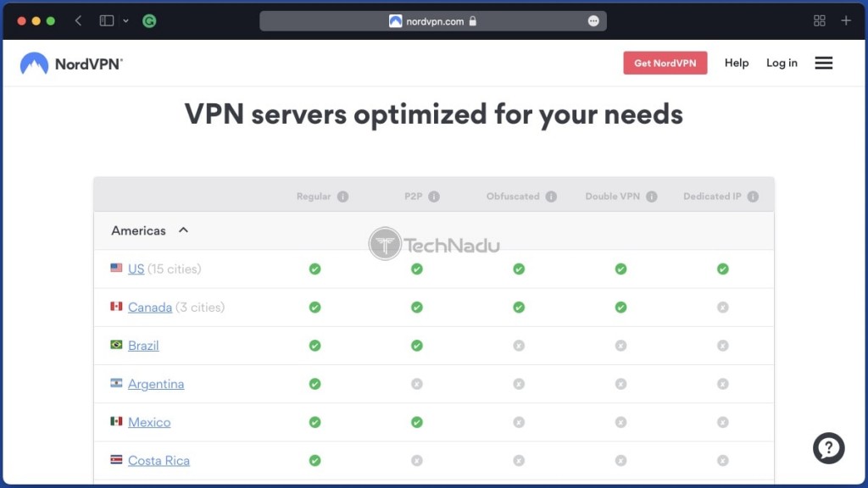Viewport: 868px width, 488px height.
Task: Click Brazil P2P green checkmark
Action: [x=417, y=346]
